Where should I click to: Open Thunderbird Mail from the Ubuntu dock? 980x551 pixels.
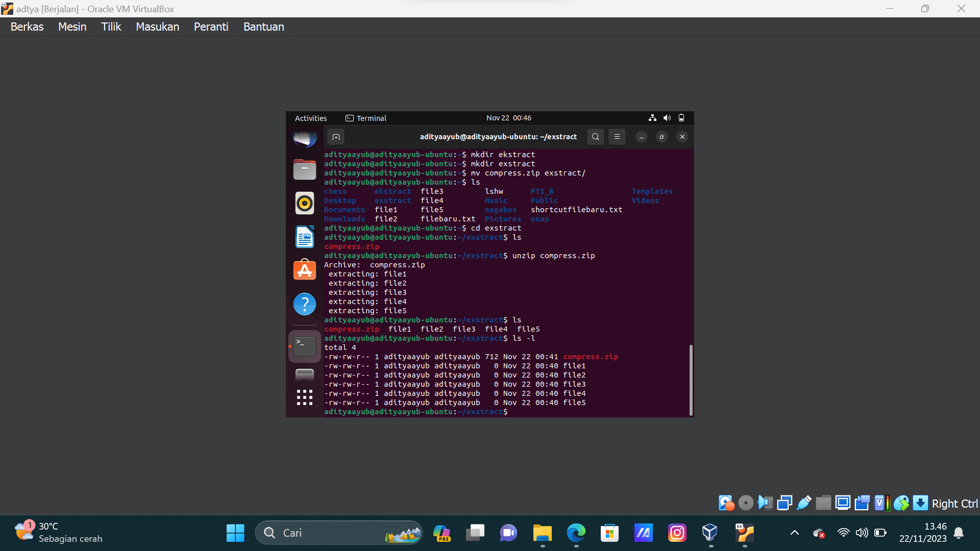305,138
